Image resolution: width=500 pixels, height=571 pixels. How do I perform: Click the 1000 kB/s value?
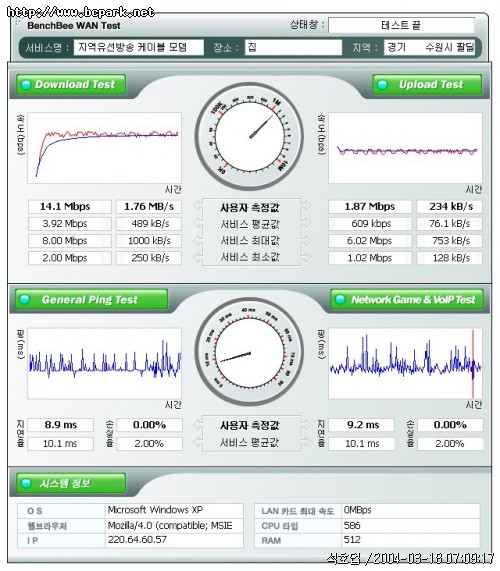coord(149,241)
